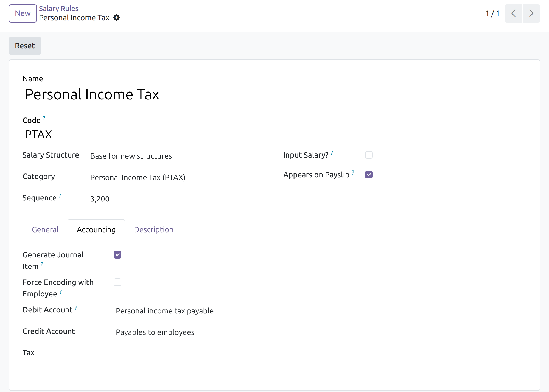Image resolution: width=549 pixels, height=392 pixels.
Task: Click the 1 / 1 pager counter
Action: pyautogui.click(x=492, y=13)
